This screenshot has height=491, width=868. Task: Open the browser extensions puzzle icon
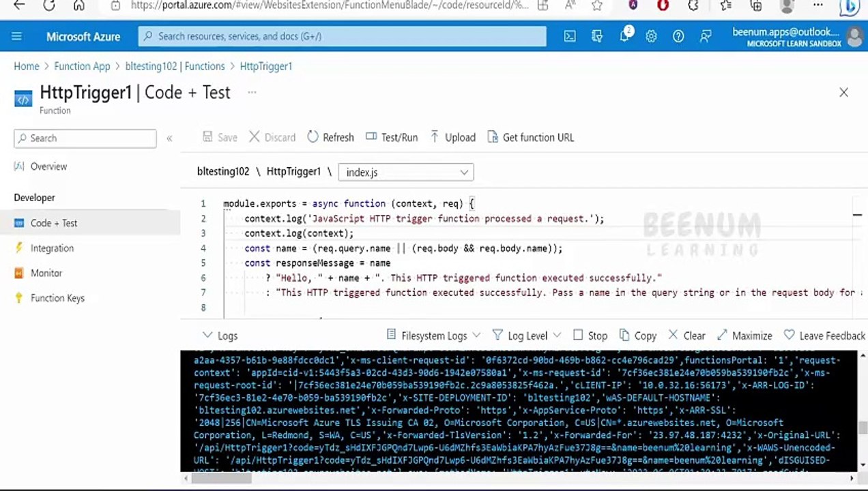pos(693,5)
